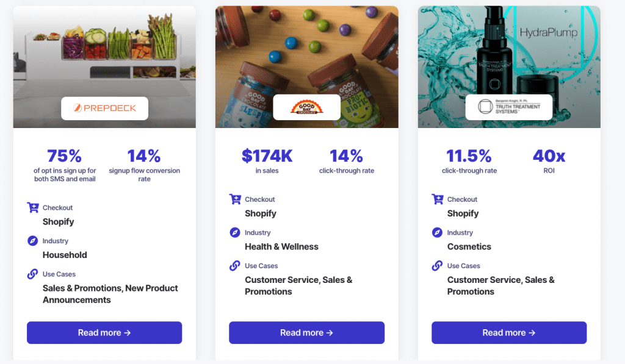Screen dimensions: 625x364
Task: Click the Industry compass icon above Health & Wellness
Action: pyautogui.click(x=235, y=232)
